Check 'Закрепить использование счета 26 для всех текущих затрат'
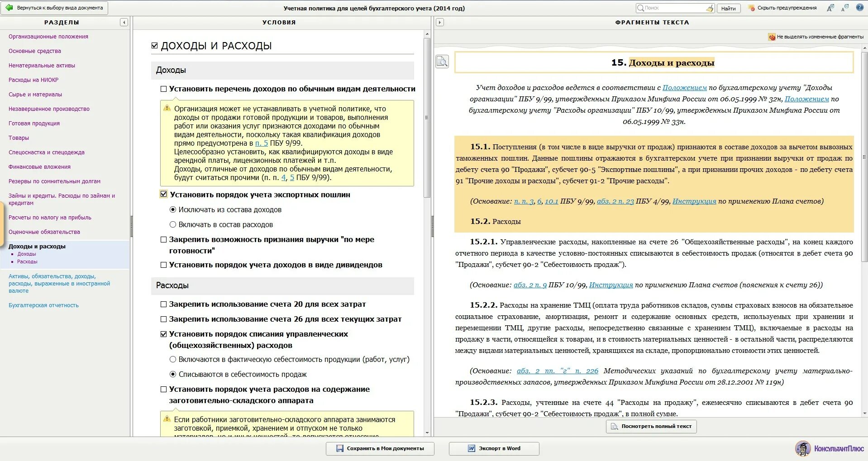 point(163,319)
